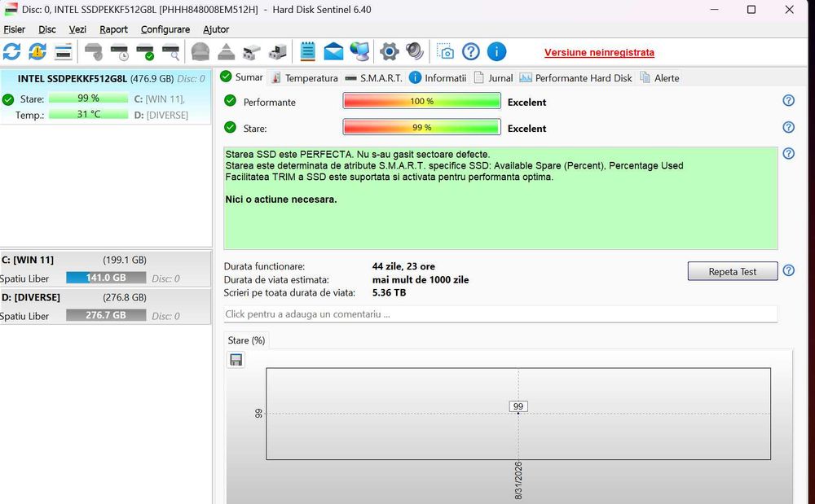Click the comment input field
Image resolution: width=815 pixels, height=504 pixels.
click(500, 314)
